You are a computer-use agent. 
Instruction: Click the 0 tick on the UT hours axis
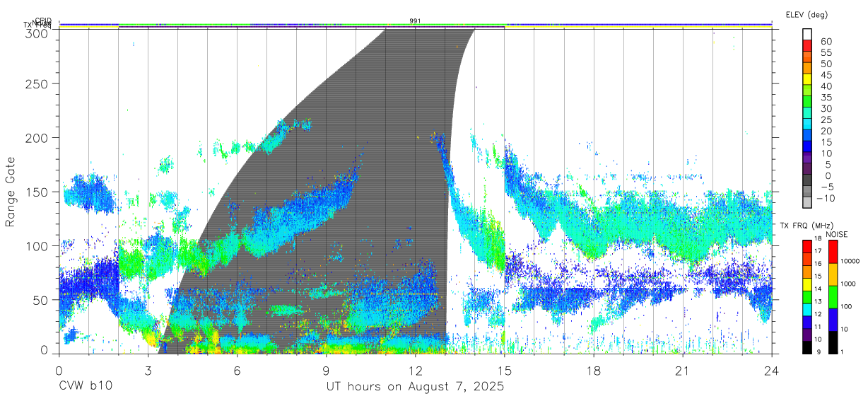tap(59, 370)
